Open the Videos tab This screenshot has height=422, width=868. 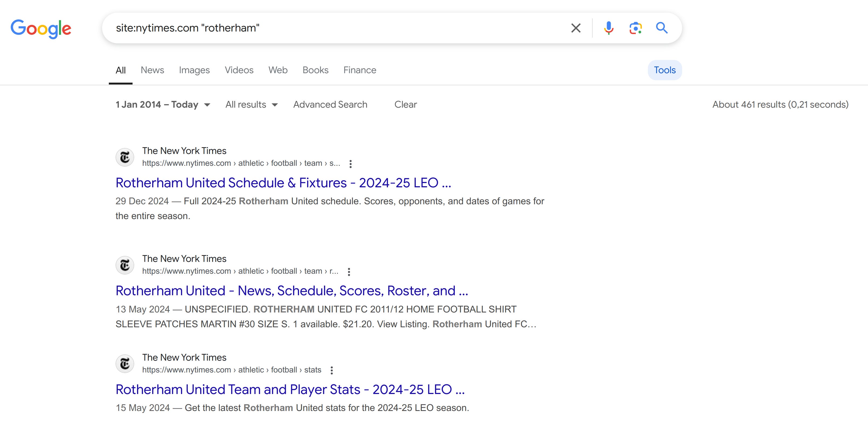click(239, 70)
